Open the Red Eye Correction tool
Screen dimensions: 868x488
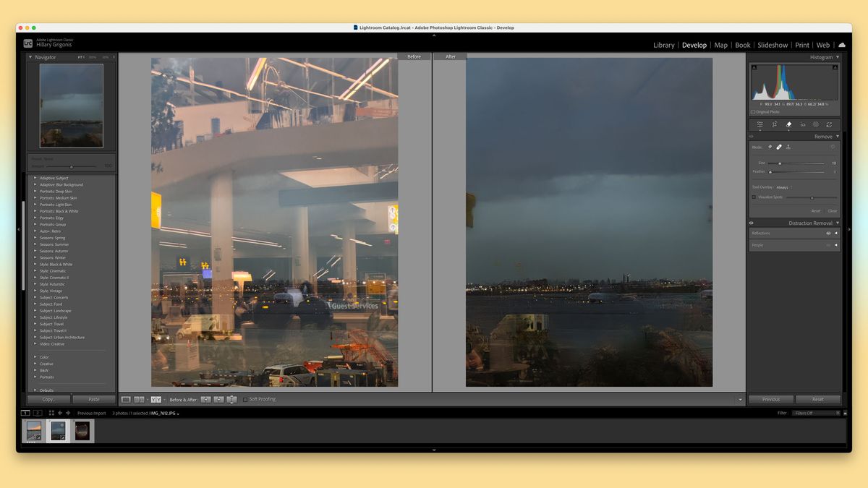coord(802,124)
